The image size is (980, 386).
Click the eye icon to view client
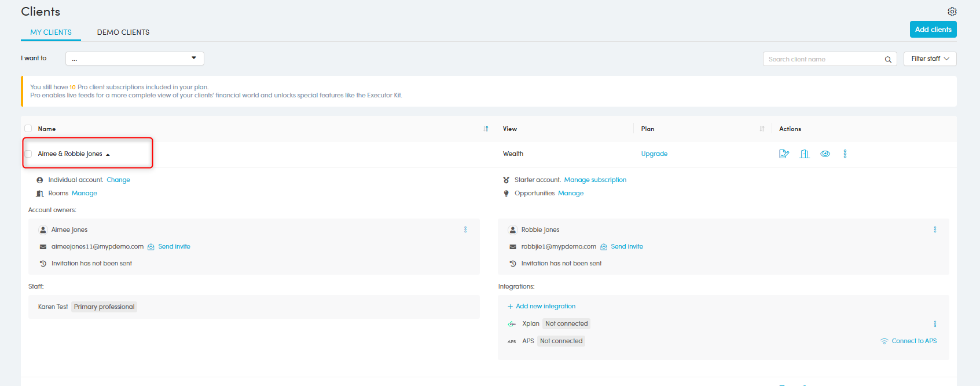pyautogui.click(x=825, y=154)
